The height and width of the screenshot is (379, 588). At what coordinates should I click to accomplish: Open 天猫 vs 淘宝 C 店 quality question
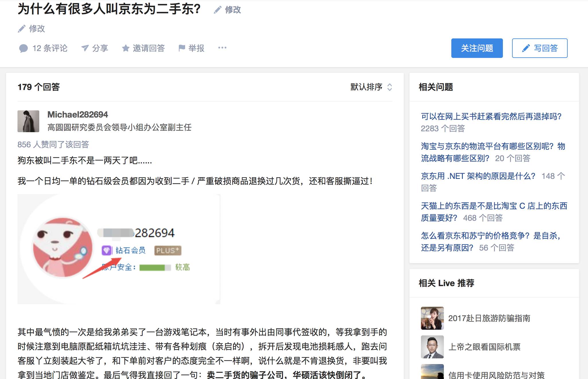click(x=494, y=206)
